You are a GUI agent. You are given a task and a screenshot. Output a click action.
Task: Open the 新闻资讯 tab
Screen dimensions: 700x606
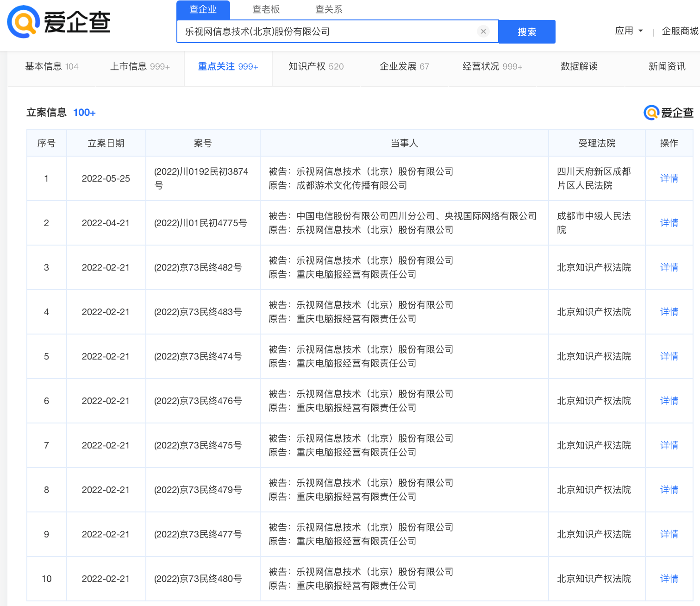click(x=667, y=67)
